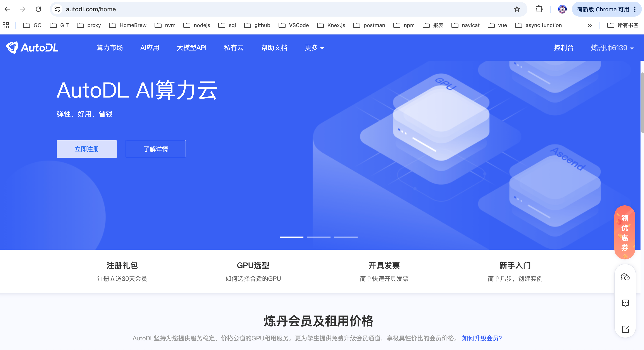Open the github bookmark folder
Image resolution: width=644 pixels, height=350 pixels.
(x=257, y=25)
